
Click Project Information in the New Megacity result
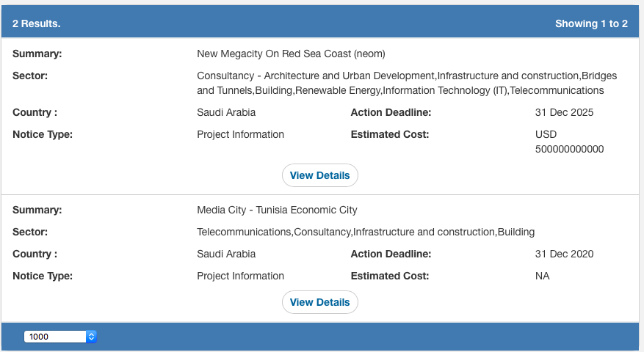240,134
